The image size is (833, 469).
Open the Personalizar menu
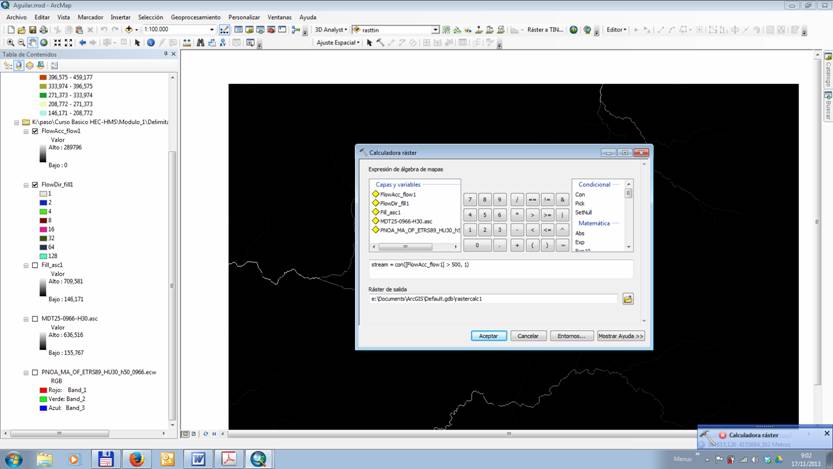[244, 17]
